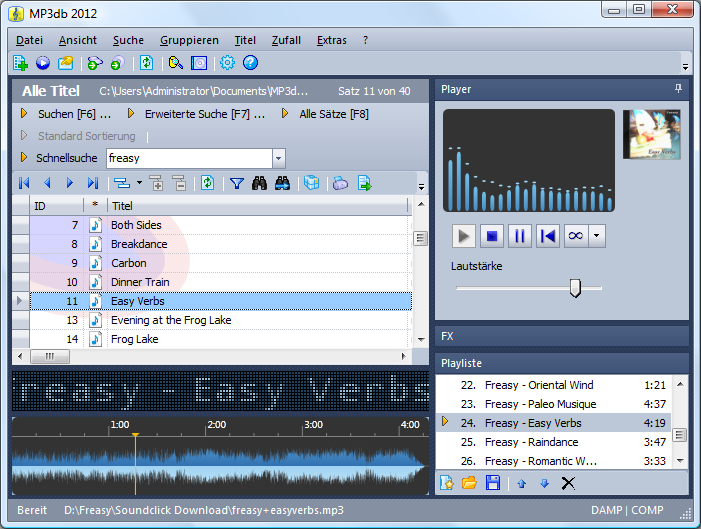Click the expand all groups icon
The height and width of the screenshot is (529, 701).
156,183
